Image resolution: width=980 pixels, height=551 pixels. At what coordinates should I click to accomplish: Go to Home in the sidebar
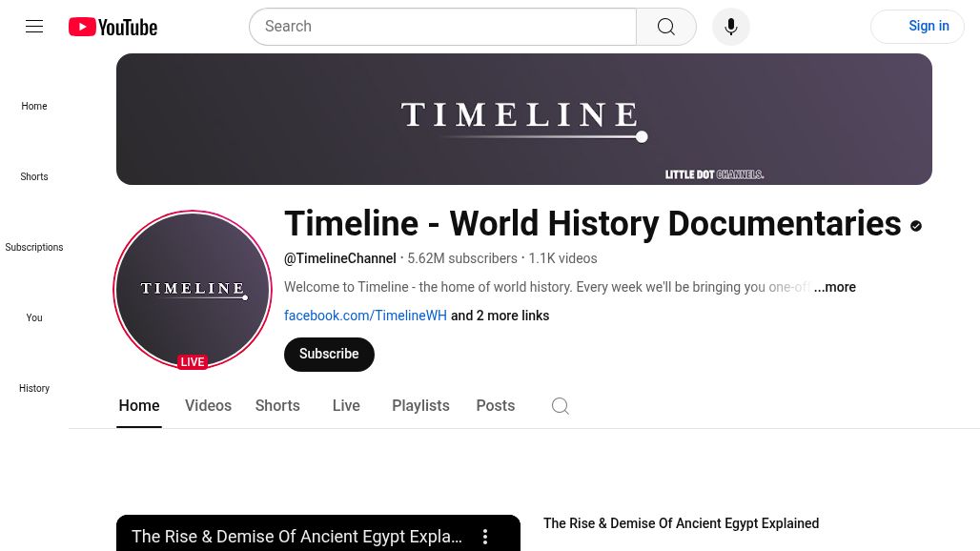(34, 106)
